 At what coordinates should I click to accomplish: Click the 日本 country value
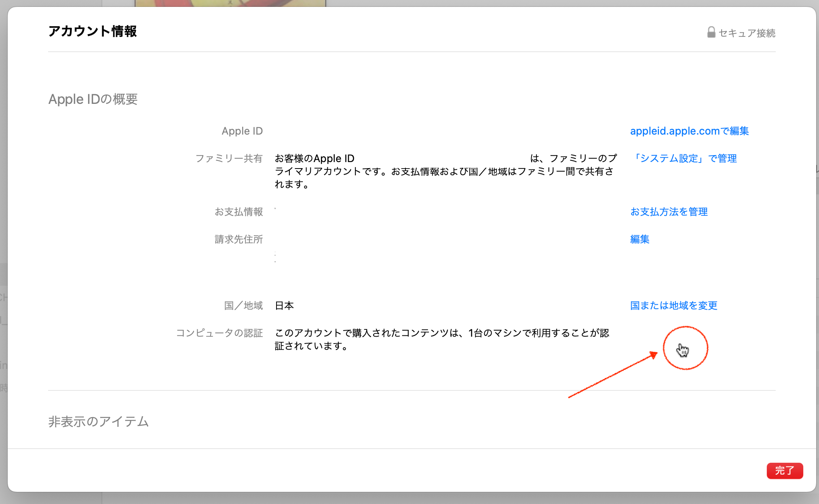pos(284,306)
